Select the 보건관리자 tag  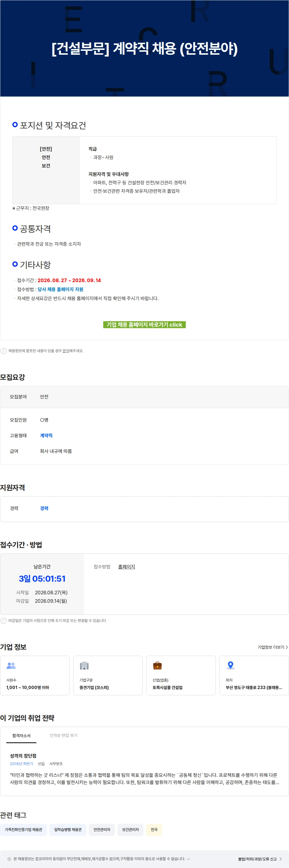(x=131, y=830)
